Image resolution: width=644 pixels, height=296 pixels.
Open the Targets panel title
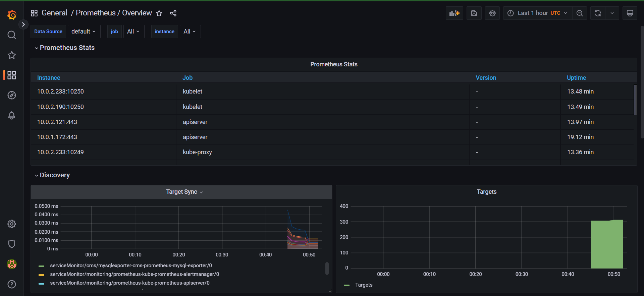click(x=486, y=192)
